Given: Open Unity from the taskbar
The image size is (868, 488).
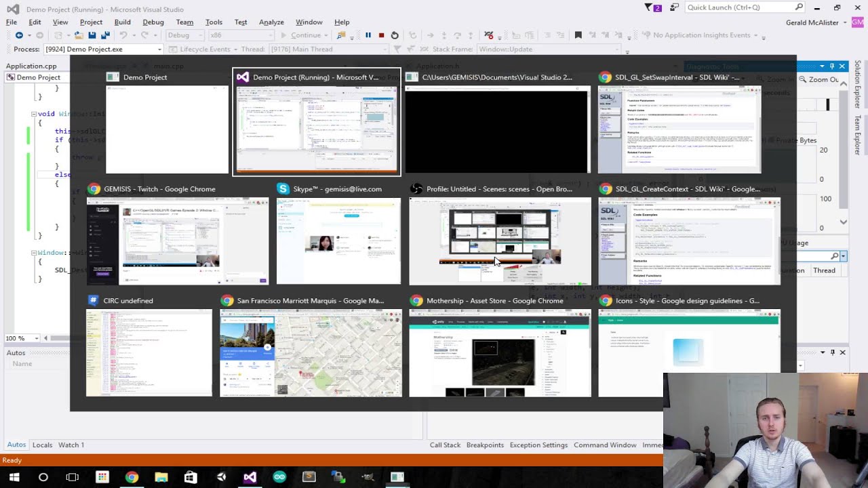Looking at the screenshot, I should (220, 477).
